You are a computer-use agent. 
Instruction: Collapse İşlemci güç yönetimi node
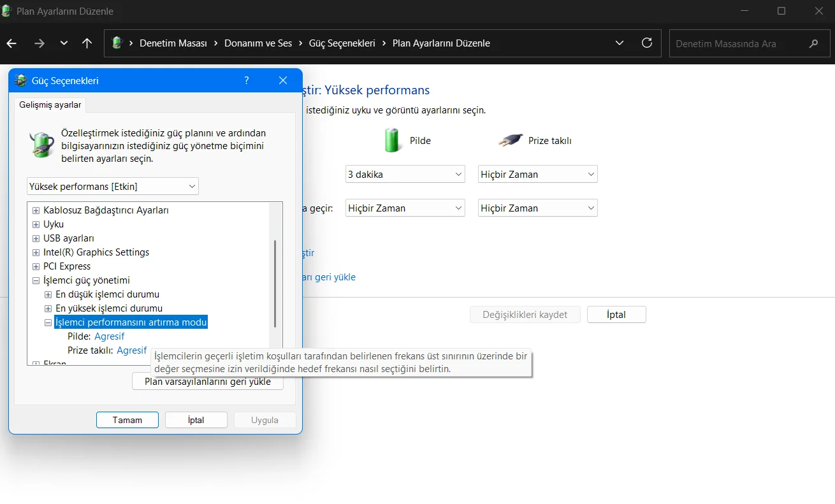tap(36, 280)
